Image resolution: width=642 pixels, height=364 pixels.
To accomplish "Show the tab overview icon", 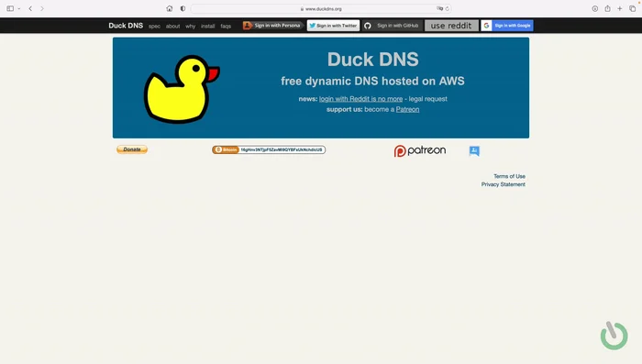I will pyautogui.click(x=633, y=8).
